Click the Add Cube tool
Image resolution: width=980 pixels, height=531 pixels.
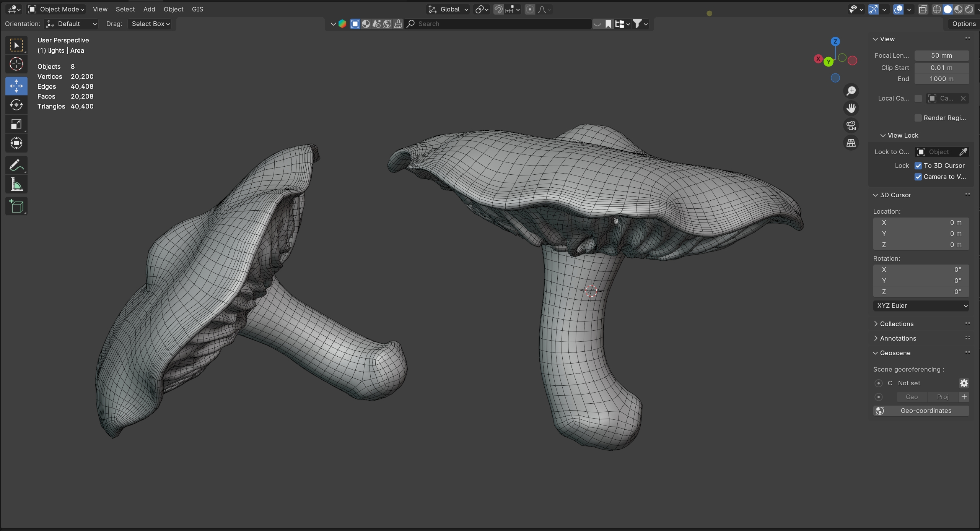[x=16, y=206]
